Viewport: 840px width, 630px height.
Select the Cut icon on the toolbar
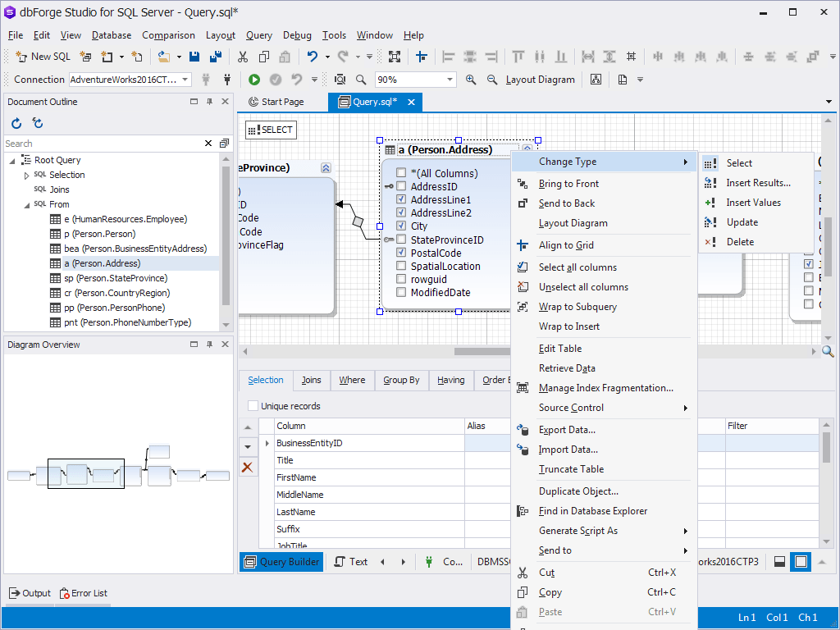pos(243,56)
